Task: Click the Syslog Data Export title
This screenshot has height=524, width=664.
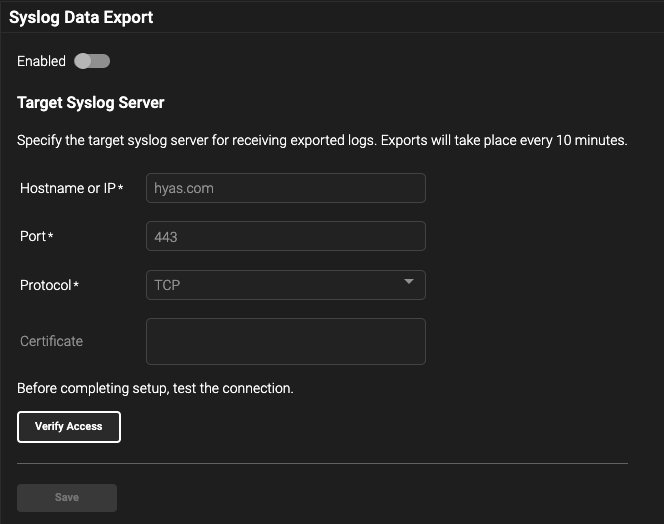Action: 81,17
